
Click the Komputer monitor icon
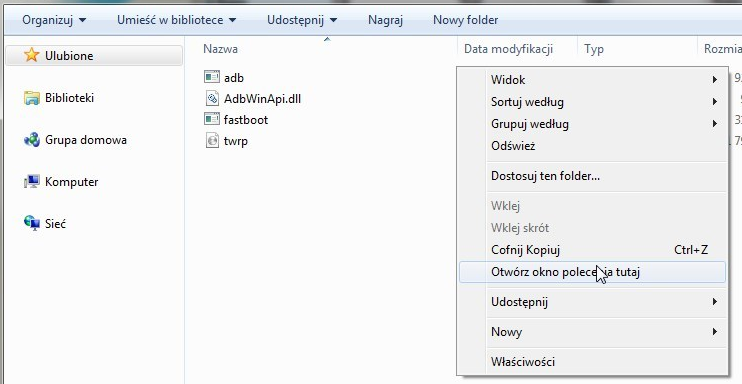tap(31, 181)
